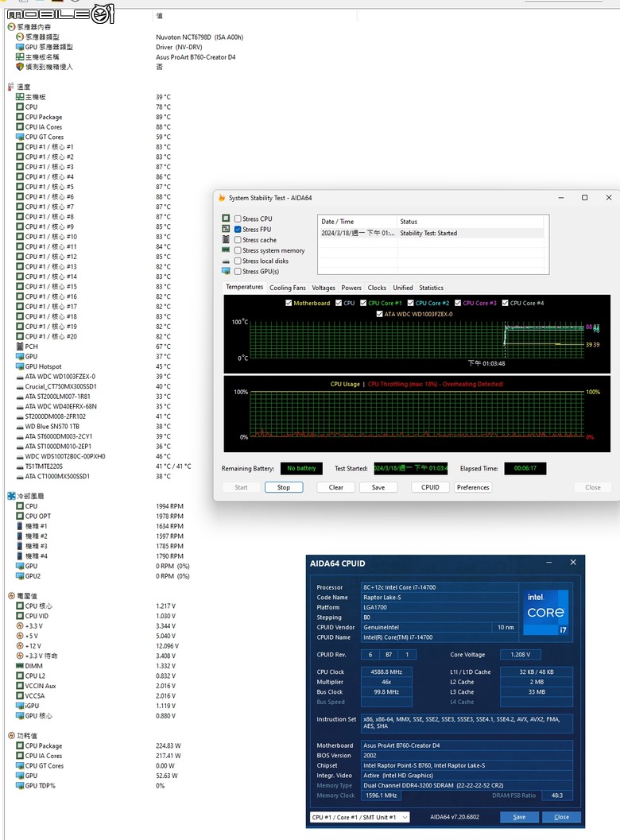This screenshot has height=840, width=620.
Task: Stop the stability test
Action: pos(284,487)
